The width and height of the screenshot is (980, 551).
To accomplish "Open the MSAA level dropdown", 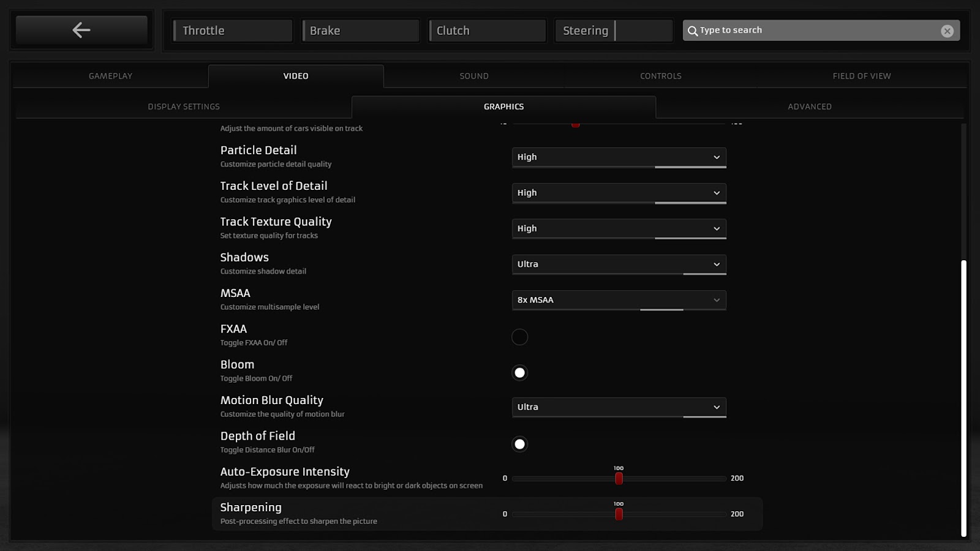I will coord(619,300).
